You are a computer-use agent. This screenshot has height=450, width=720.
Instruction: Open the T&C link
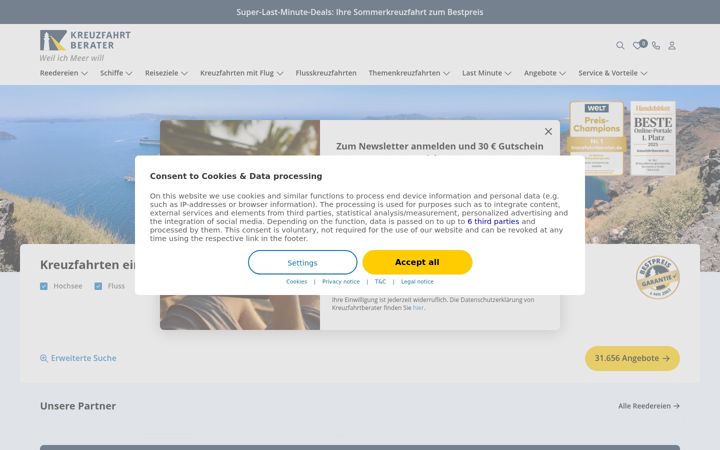pos(380,281)
